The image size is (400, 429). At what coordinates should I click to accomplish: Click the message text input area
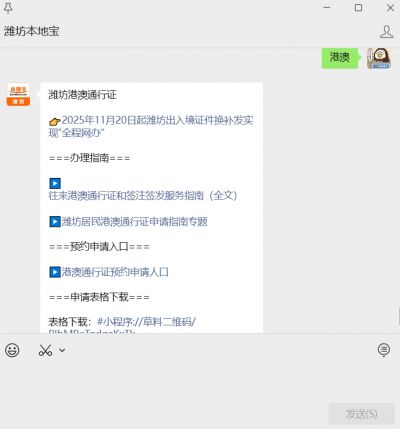click(200, 380)
